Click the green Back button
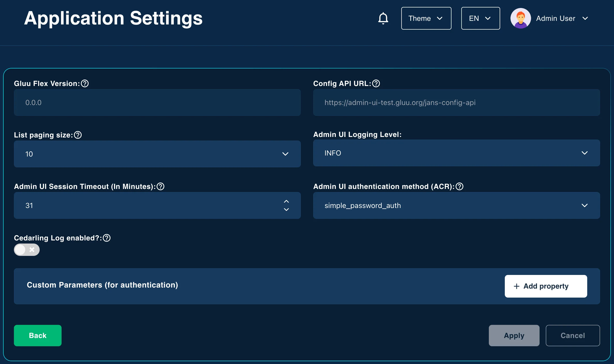This screenshot has height=364, width=614. 38,335
